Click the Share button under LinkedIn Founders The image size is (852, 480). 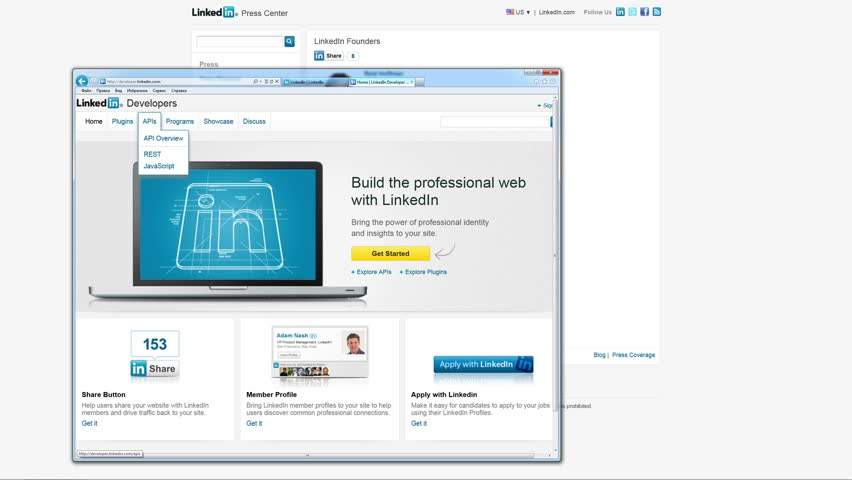coord(328,55)
